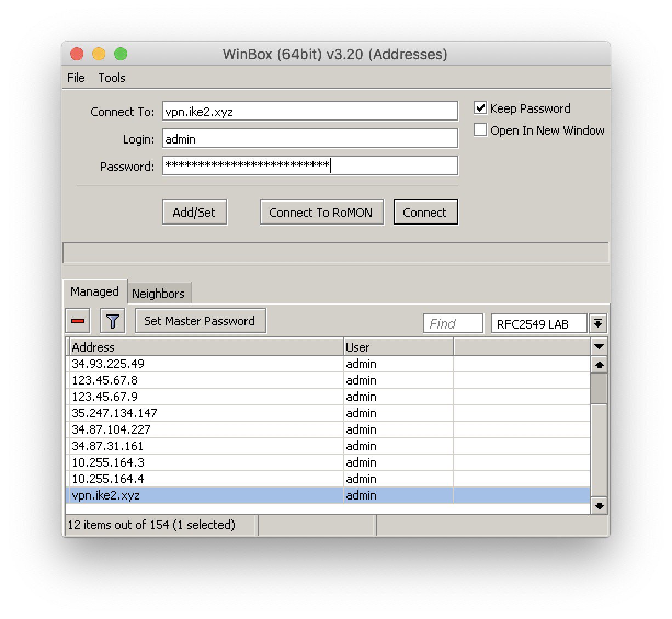Open the filter funnel icon
The image size is (672, 619).
click(x=112, y=321)
